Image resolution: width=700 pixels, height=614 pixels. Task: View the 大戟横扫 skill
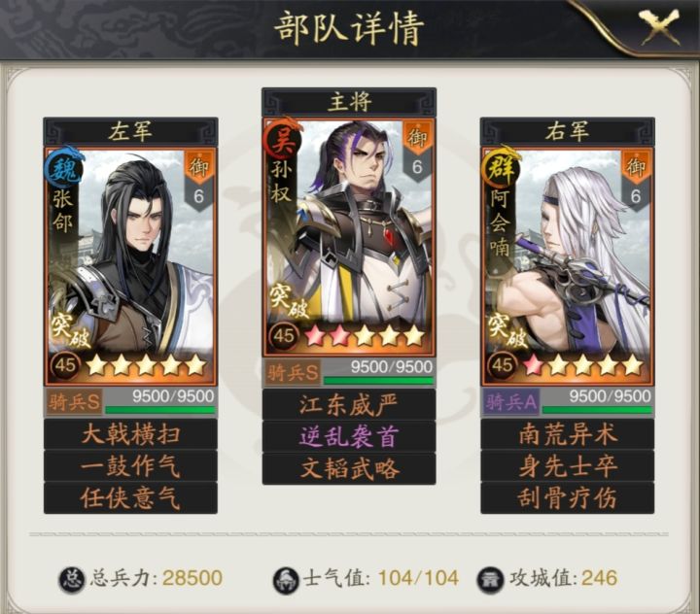(x=130, y=434)
